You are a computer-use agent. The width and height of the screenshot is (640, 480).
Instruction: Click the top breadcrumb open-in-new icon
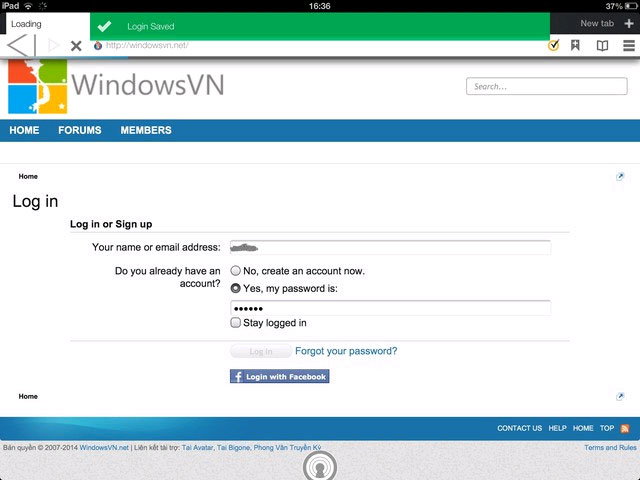(620, 176)
